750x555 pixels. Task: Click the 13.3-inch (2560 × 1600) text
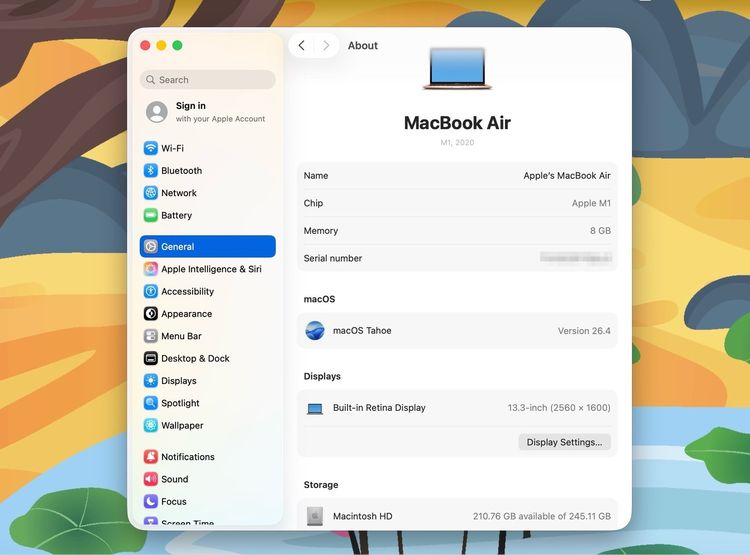(x=559, y=408)
